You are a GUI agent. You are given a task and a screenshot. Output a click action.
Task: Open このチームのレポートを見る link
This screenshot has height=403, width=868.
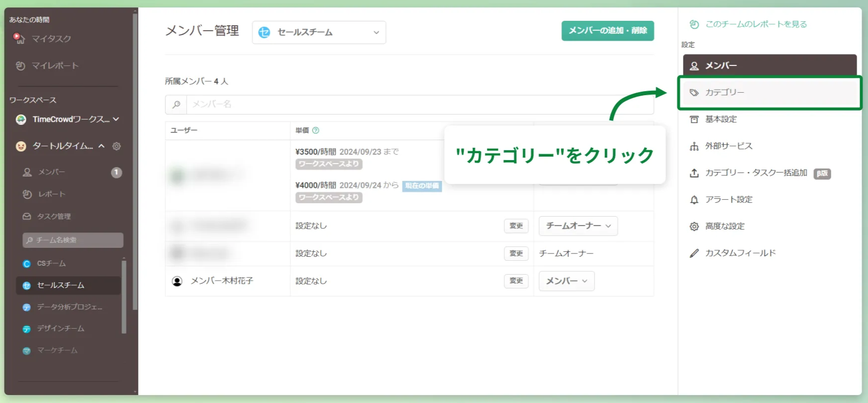point(755,24)
